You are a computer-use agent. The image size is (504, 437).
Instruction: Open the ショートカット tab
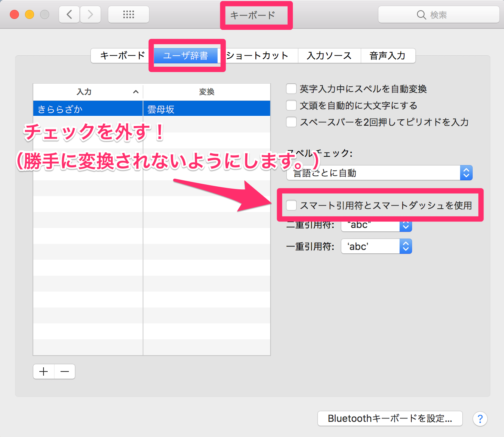(258, 56)
